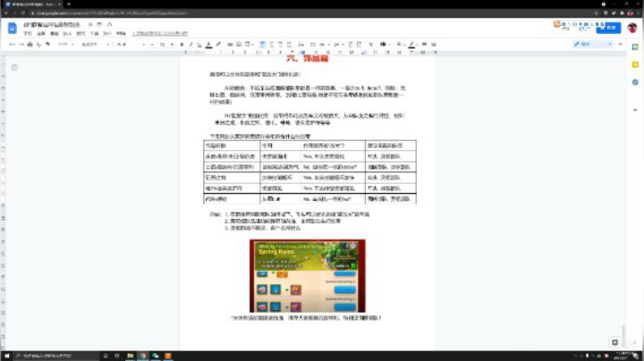Expand the bulleted list options arrow
The image size is (644, 361).
[329, 45]
